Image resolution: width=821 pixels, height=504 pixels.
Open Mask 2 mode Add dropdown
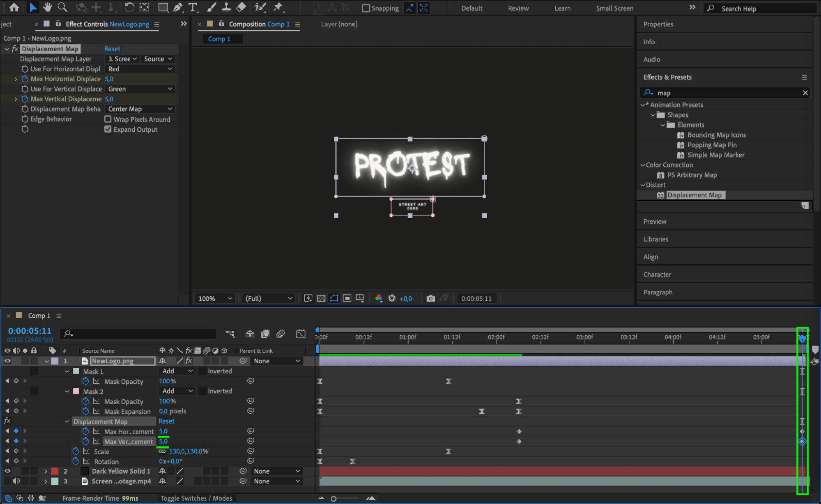pyautogui.click(x=177, y=391)
